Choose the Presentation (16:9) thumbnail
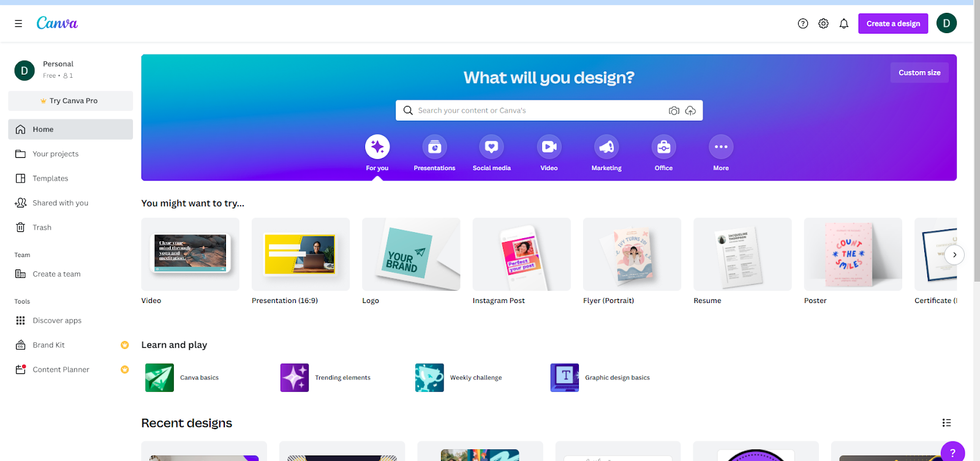The height and width of the screenshot is (461, 980). (301, 254)
